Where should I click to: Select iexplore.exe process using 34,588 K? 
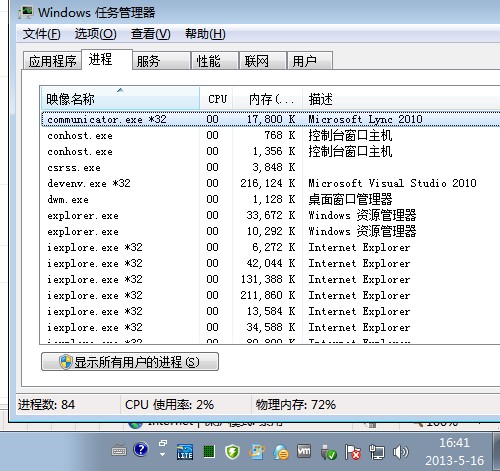271,327
